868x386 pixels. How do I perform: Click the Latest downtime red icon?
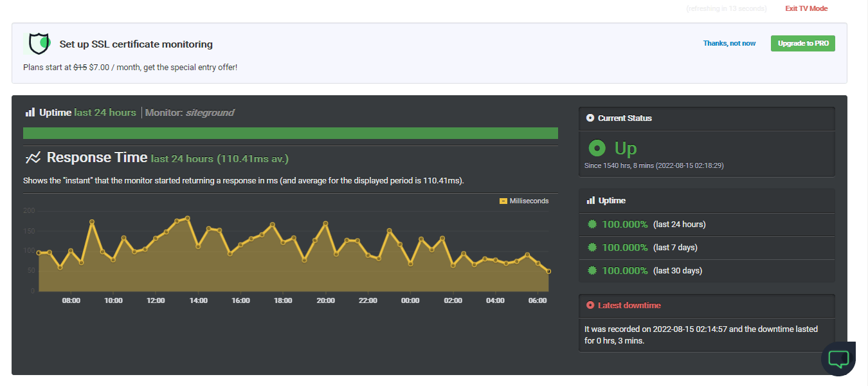coord(590,306)
